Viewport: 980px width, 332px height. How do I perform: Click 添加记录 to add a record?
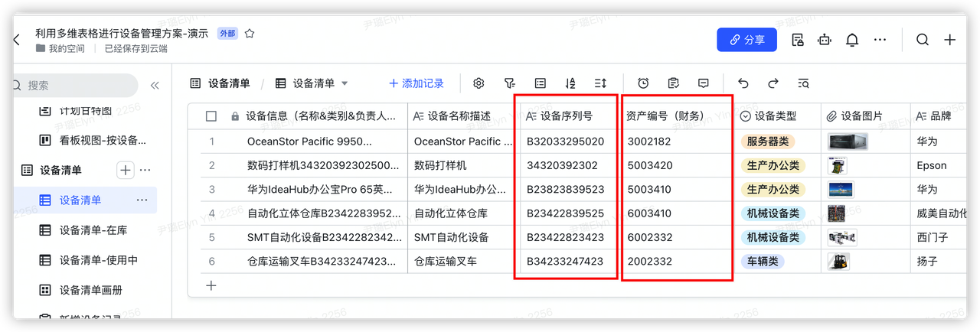tap(416, 83)
